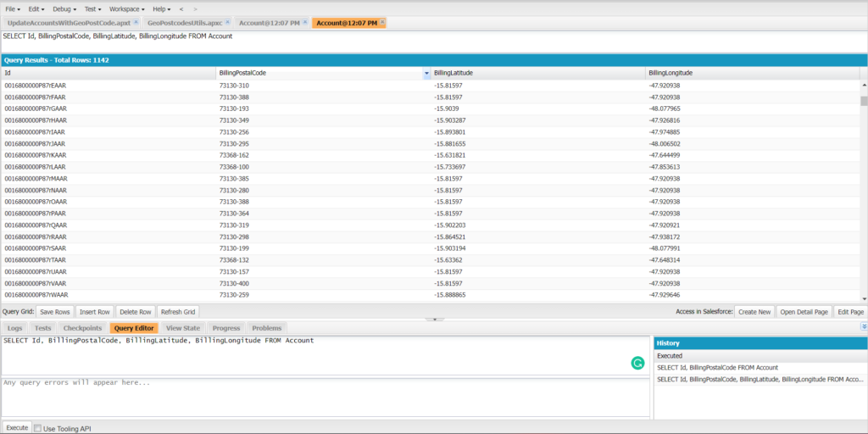Go back with the < button
The height and width of the screenshot is (434, 868).
pyautogui.click(x=181, y=9)
